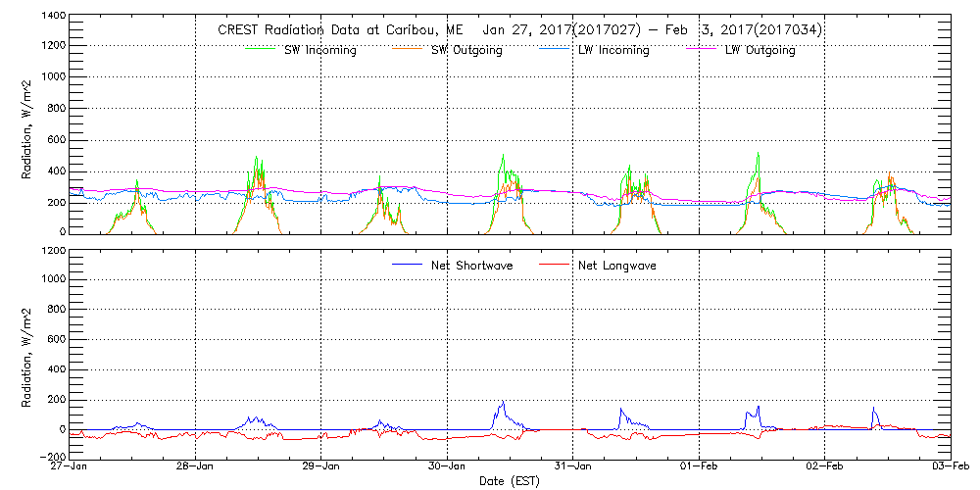Click the Date (EST) x-axis title
Image resolution: width=980 pixels, height=490 pixels.
(x=511, y=481)
